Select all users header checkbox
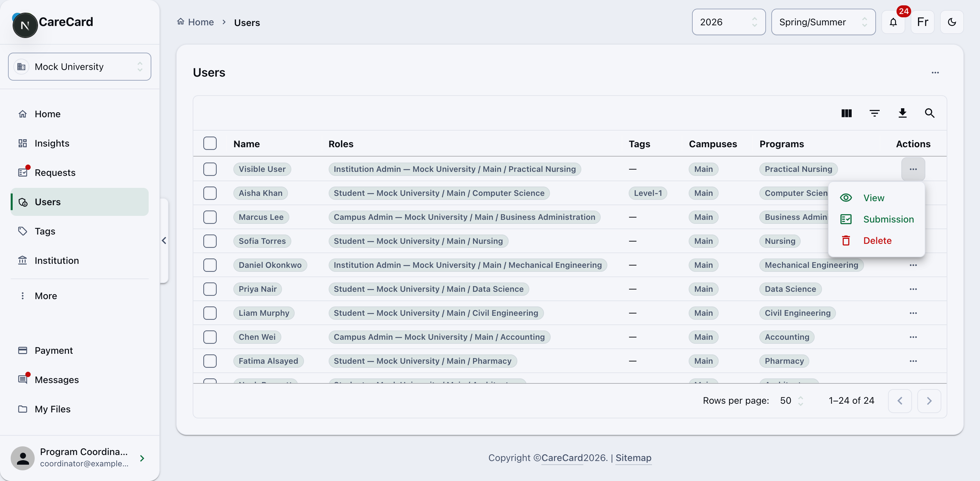Image resolution: width=980 pixels, height=481 pixels. pos(210,143)
